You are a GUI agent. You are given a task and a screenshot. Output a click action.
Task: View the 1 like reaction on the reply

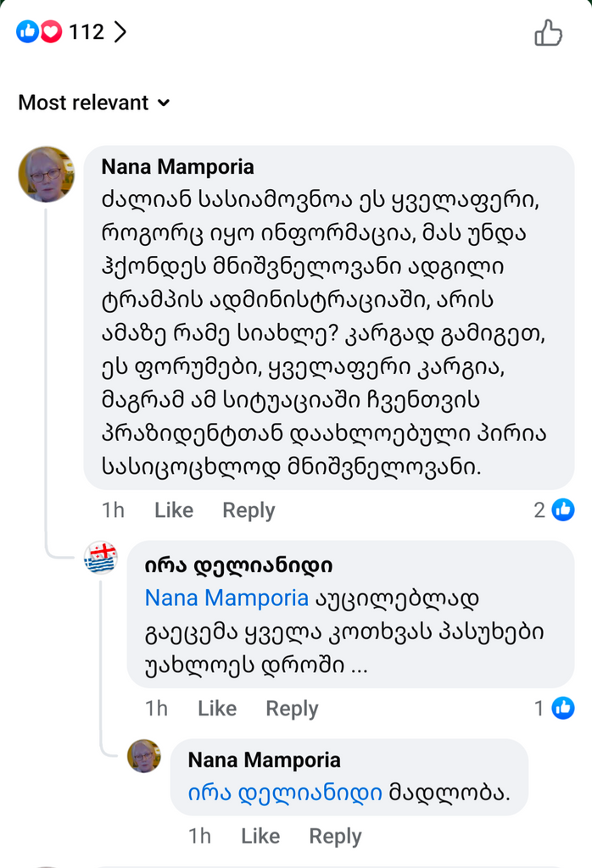click(x=555, y=708)
